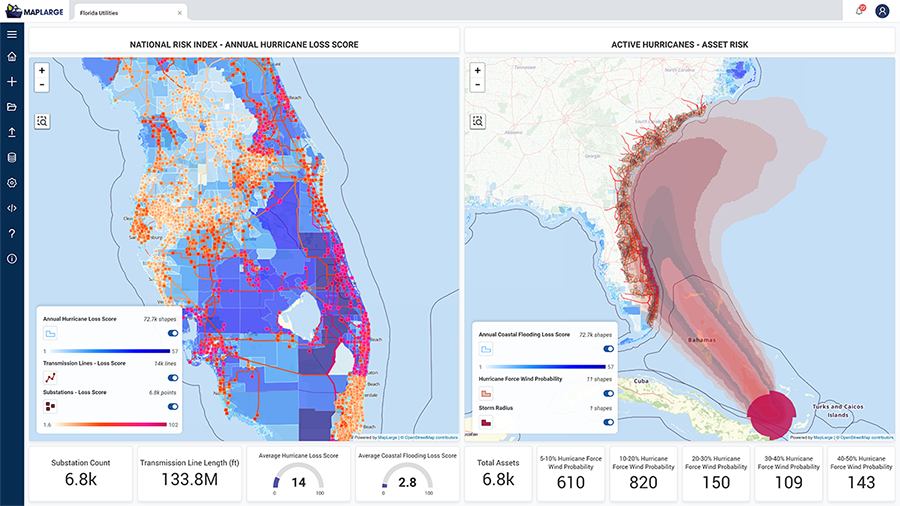Close the Florida Utilities tab

180,12
